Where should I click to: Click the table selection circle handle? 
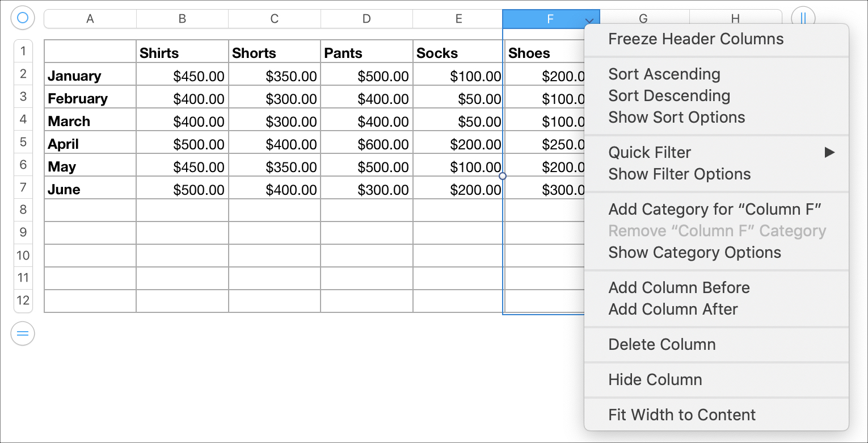point(23,18)
